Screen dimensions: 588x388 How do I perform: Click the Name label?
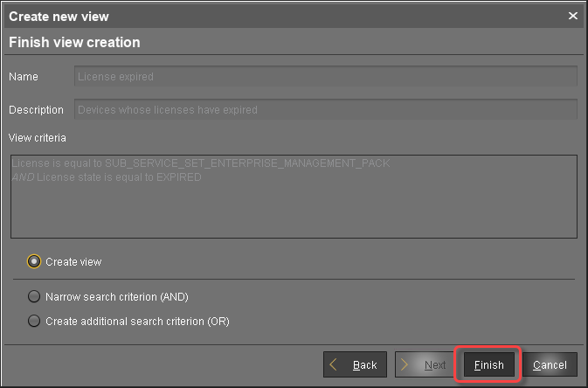point(24,77)
